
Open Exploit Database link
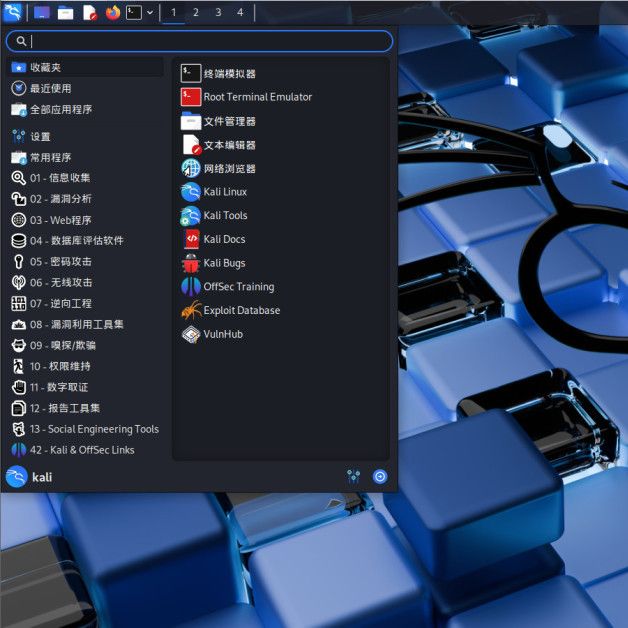point(282,310)
